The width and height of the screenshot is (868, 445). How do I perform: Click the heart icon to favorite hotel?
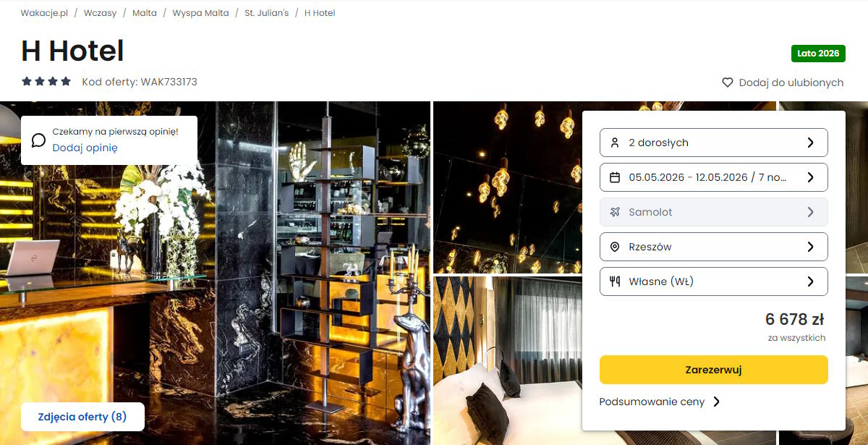(728, 82)
